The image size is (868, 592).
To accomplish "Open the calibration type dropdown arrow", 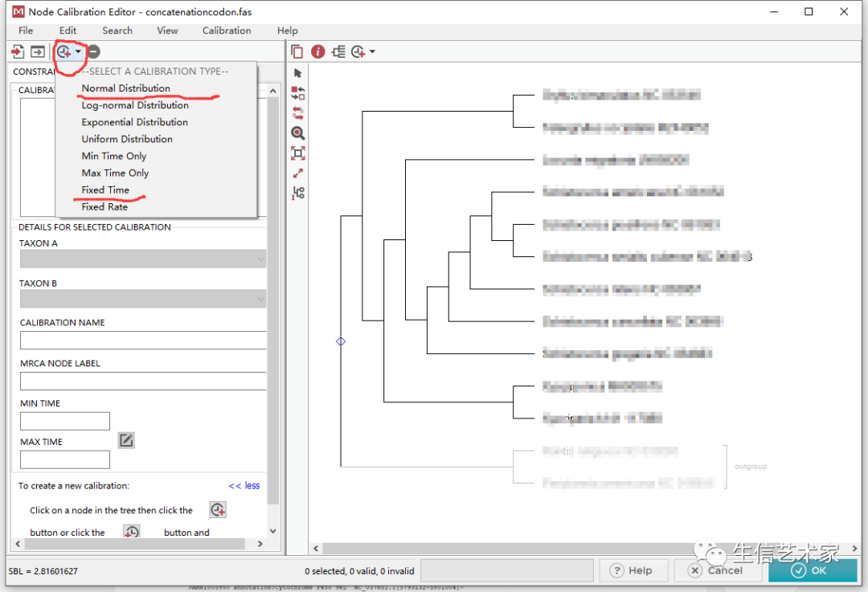I will pyautogui.click(x=79, y=51).
